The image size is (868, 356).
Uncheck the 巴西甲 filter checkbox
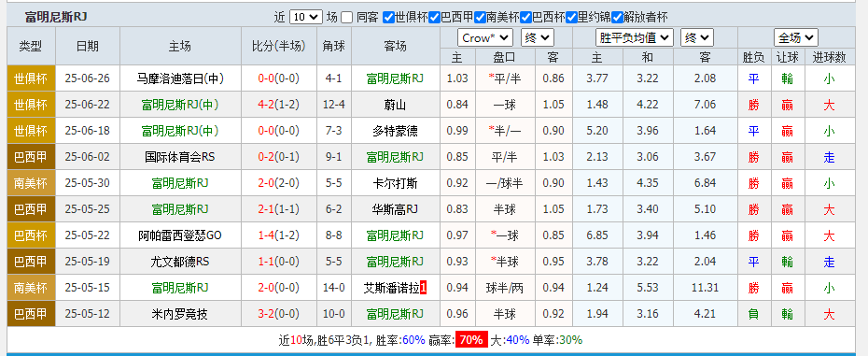pyautogui.click(x=434, y=17)
